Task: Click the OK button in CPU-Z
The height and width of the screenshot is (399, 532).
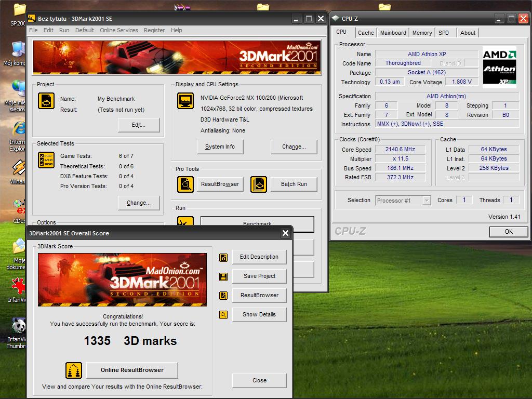Action: pyautogui.click(x=509, y=232)
